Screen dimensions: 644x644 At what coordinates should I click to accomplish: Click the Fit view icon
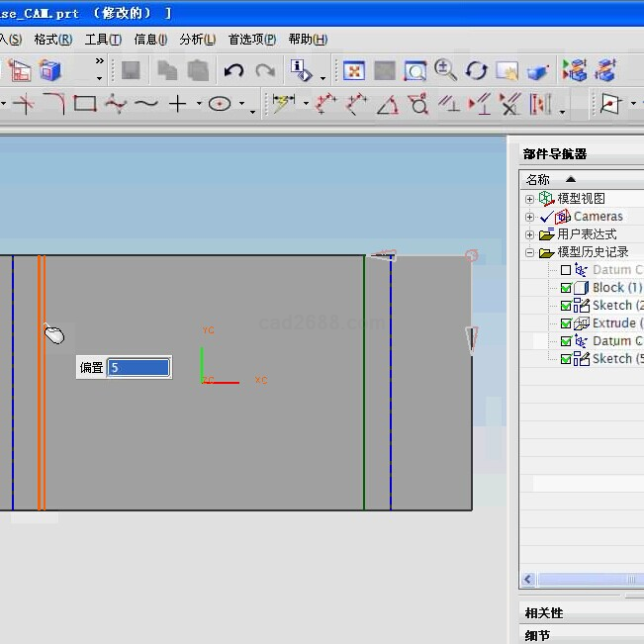pyautogui.click(x=353, y=70)
